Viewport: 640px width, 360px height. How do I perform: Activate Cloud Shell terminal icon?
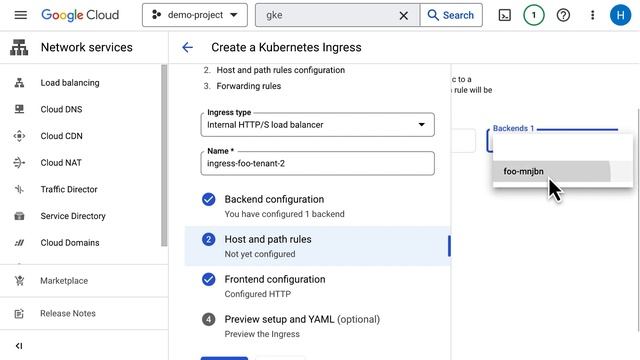504,15
